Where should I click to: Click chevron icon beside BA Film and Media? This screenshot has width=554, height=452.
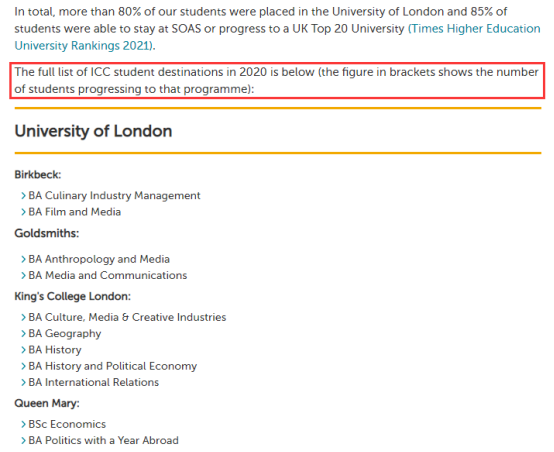[x=23, y=212]
